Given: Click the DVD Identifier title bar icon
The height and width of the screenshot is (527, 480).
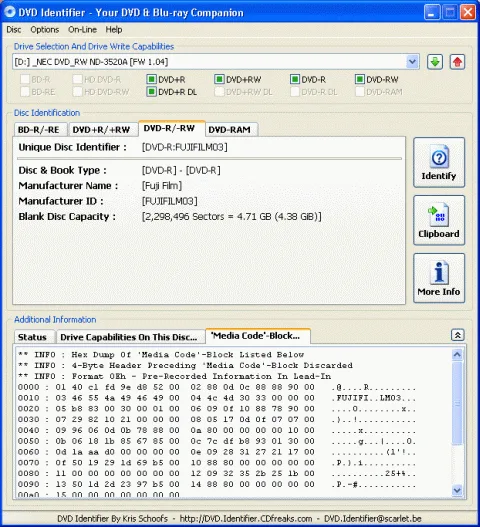Looking at the screenshot, I should point(9,12).
